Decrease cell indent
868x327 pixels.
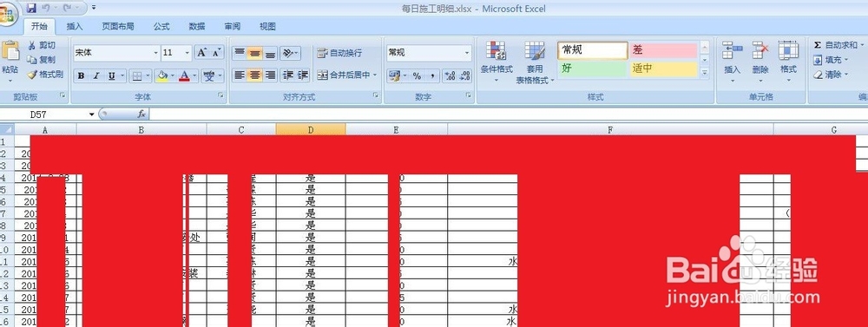[287, 75]
